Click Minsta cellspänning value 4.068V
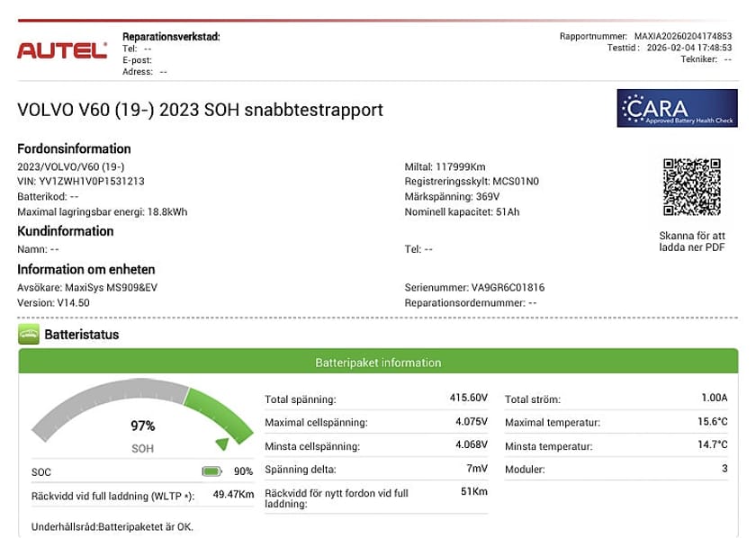The height and width of the screenshot is (538, 756). point(472,444)
